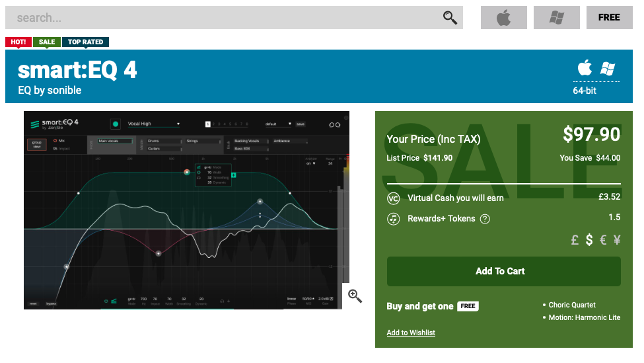Click Motion: Harmonic Lite free item

[585, 317]
